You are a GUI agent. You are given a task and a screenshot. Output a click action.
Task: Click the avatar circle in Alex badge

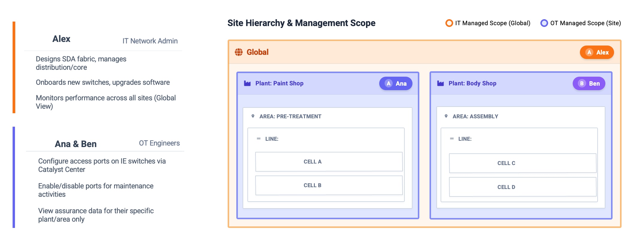[589, 52]
